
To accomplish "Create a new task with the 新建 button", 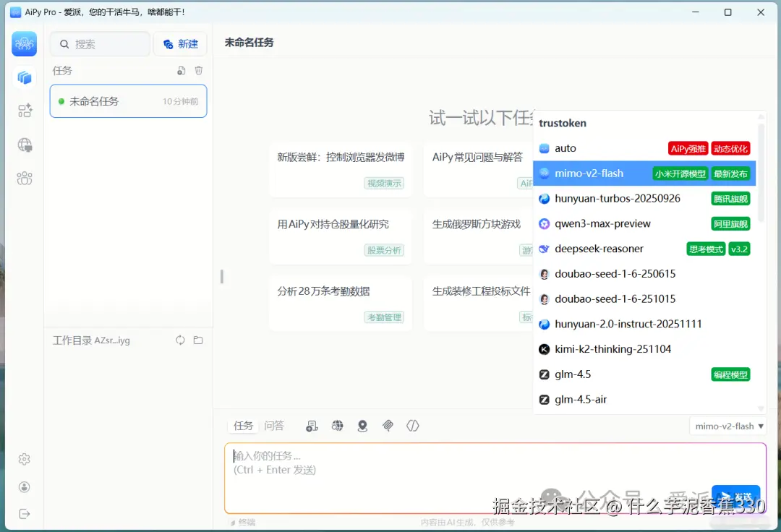I will point(180,43).
